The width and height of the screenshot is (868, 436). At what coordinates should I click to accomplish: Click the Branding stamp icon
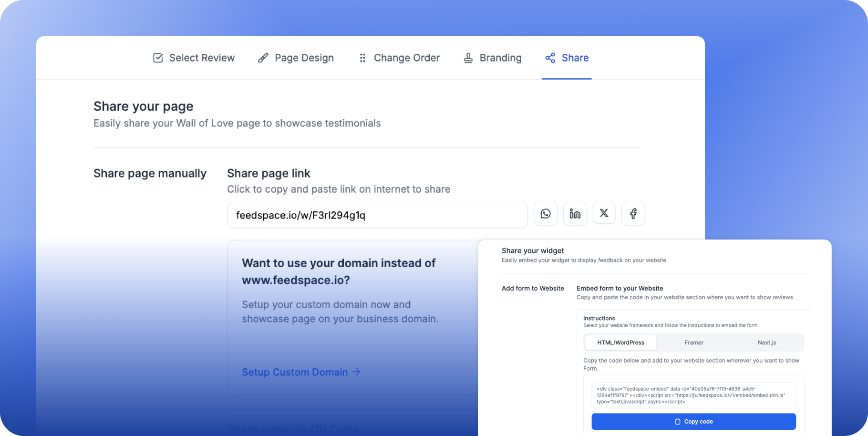[468, 58]
